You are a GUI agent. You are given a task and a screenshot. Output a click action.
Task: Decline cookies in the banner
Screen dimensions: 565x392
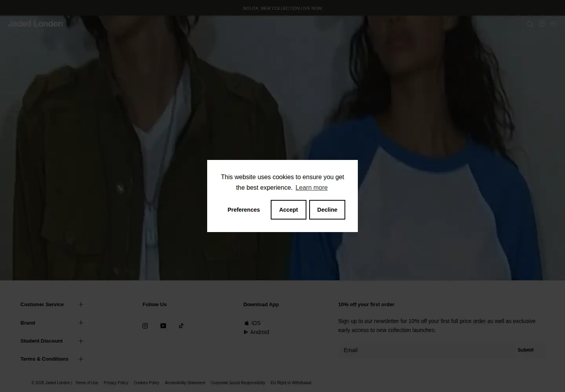[327, 210]
